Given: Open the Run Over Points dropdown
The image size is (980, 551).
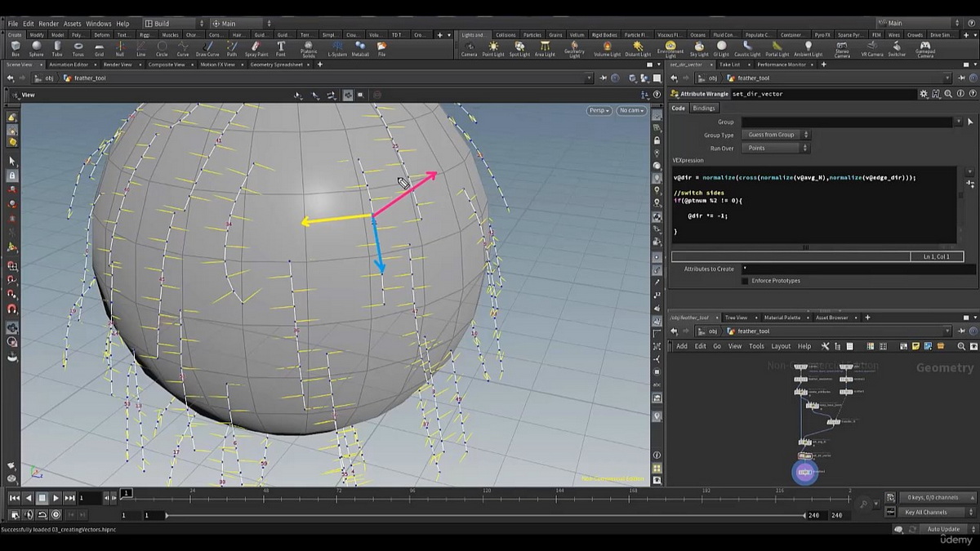Looking at the screenshot, I should [775, 148].
